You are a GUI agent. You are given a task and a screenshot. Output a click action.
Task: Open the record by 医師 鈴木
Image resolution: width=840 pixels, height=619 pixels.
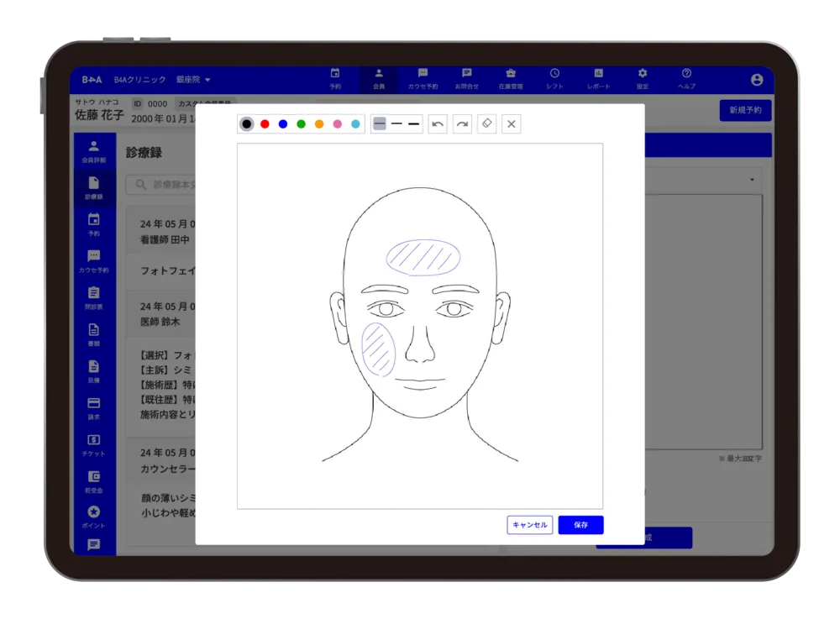click(161, 314)
